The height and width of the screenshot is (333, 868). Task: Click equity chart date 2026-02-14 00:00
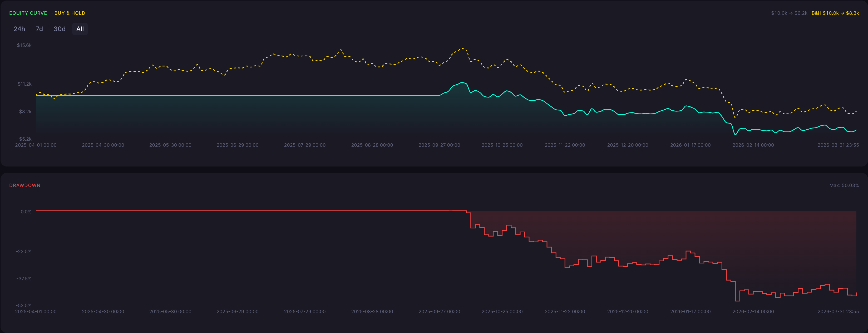(753, 145)
